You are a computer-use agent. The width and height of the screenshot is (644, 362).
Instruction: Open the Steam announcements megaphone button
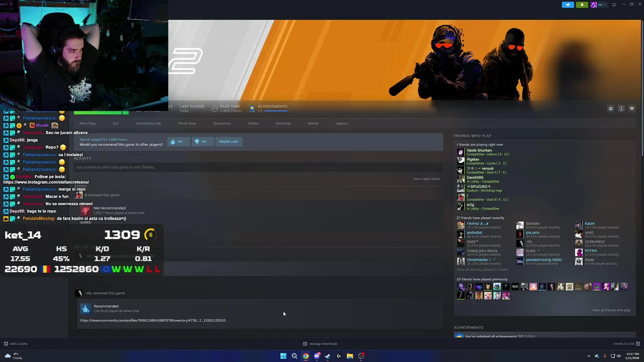click(568, 5)
